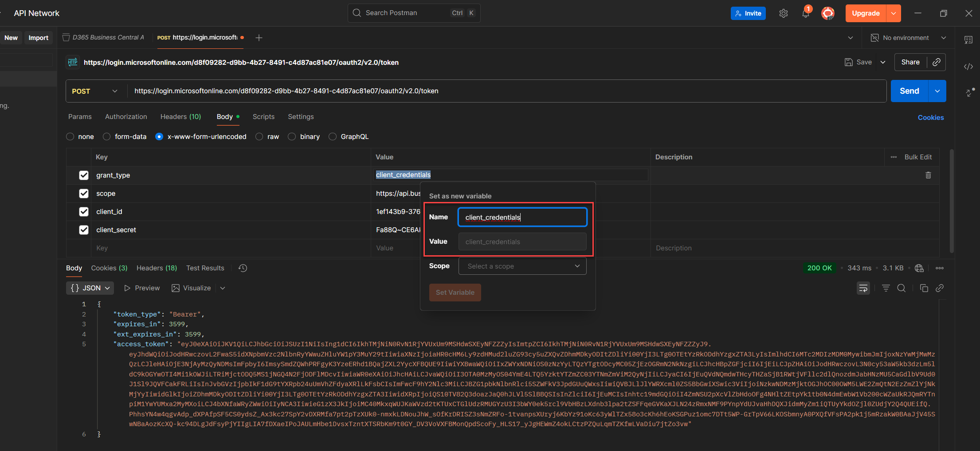980x451 pixels.
Task: Show network information globe icon
Action: pyautogui.click(x=919, y=268)
